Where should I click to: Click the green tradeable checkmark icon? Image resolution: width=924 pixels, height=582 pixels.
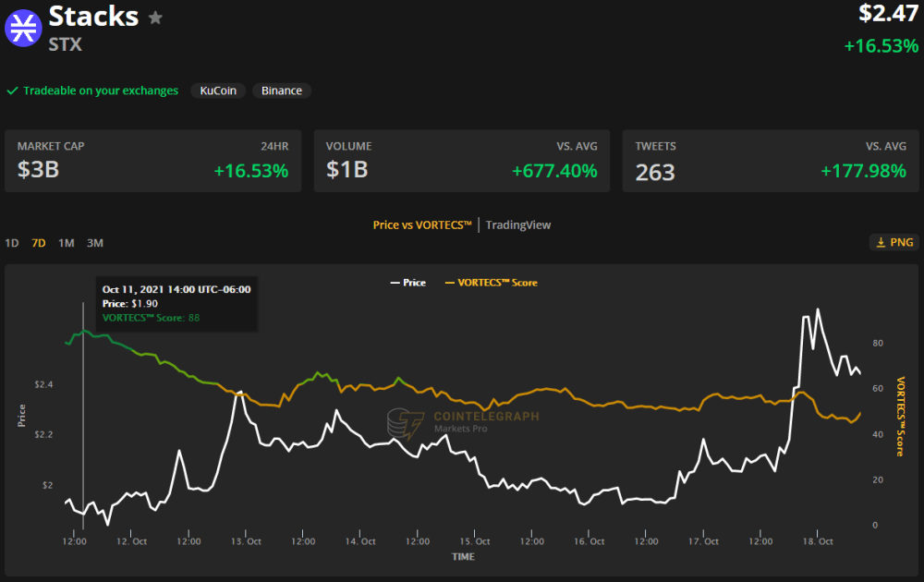click(12, 91)
